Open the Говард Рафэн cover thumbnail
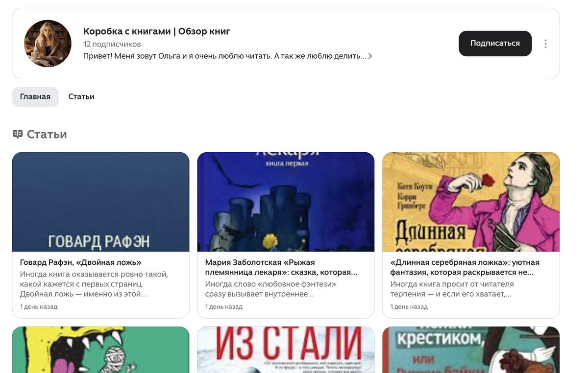Viewport: 588px width, 373px height. point(100,202)
